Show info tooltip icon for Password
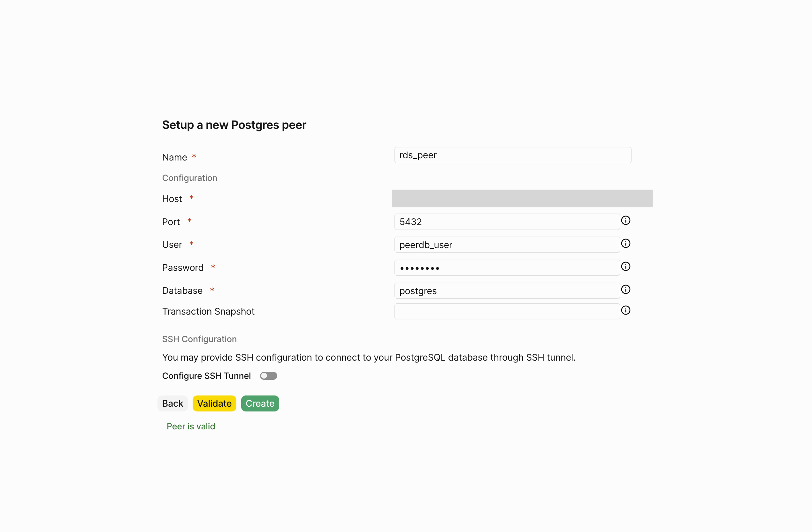This screenshot has width=812, height=532. [x=625, y=266]
